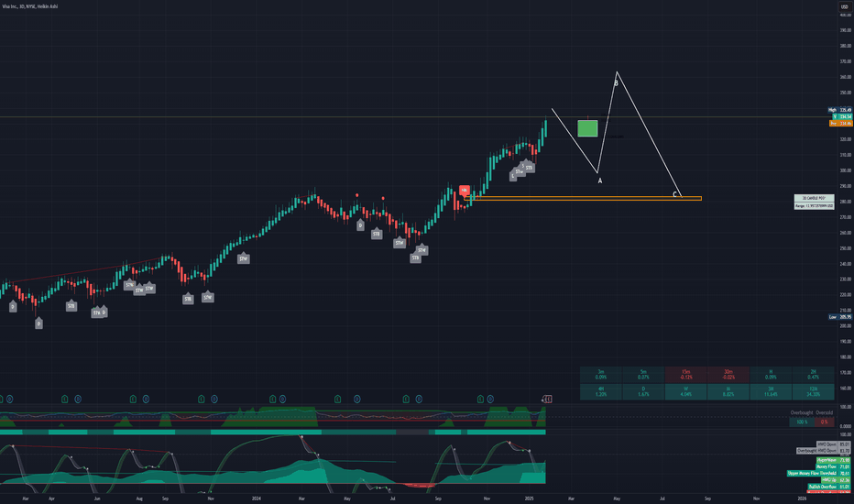Click wave label C at orange zone
Image resolution: width=854 pixels, height=504 pixels.
pos(674,194)
